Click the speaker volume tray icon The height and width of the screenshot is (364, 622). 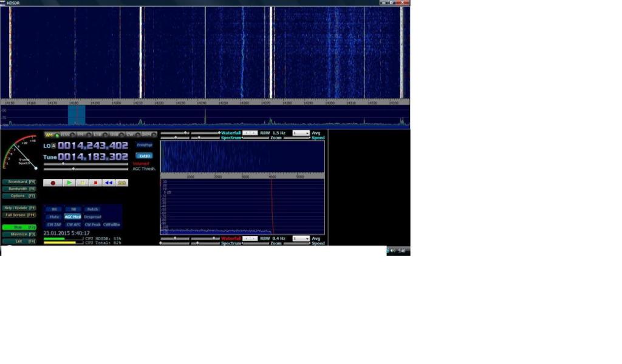coord(393,251)
